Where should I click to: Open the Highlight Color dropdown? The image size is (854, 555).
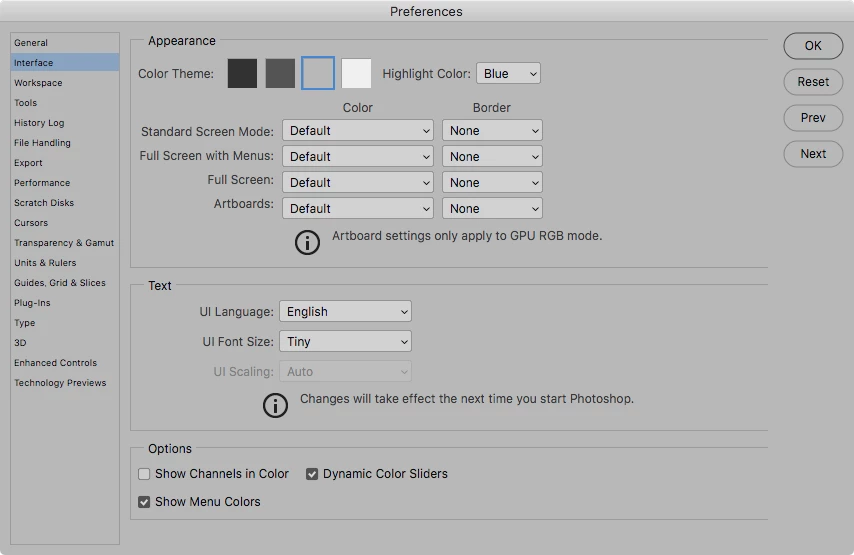pos(508,74)
